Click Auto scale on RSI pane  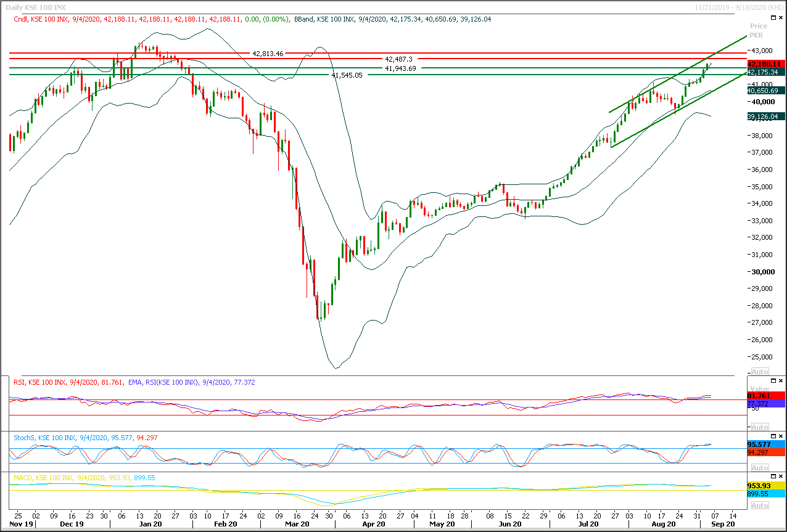[759, 427]
